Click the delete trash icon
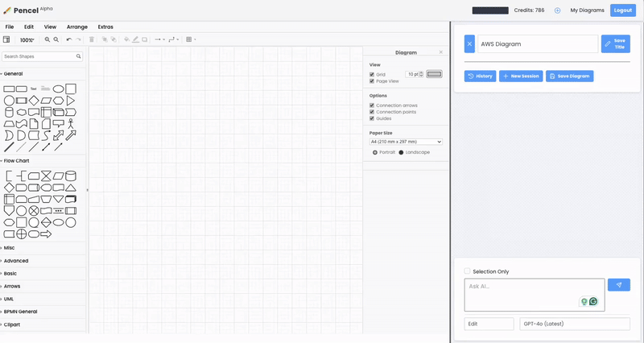This screenshot has width=644, height=343. (92, 39)
